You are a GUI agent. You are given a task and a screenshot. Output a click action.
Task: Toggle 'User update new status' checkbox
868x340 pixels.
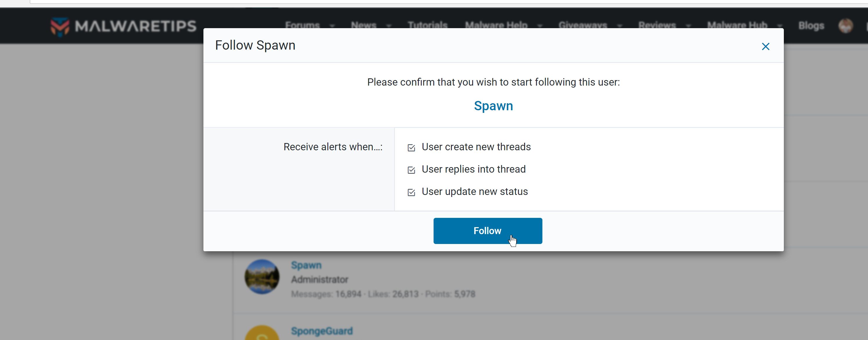point(411,192)
